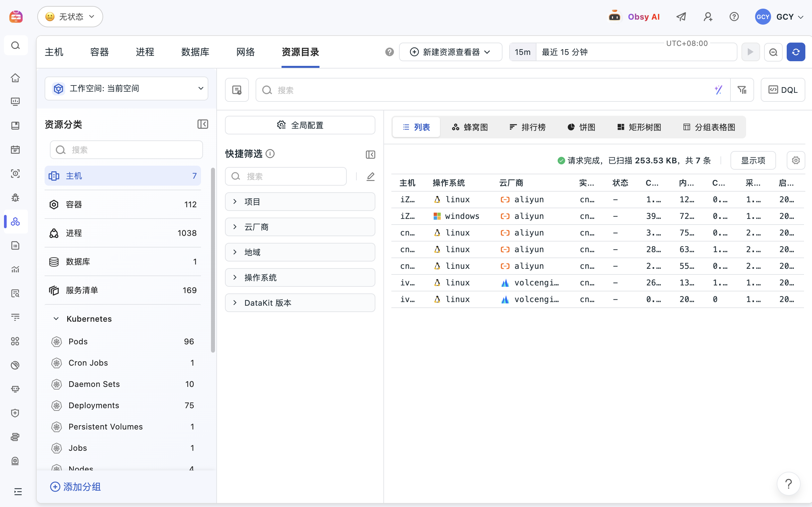Screen dimensions: 812x507
Task: Click the zoom-out time range icon
Action: point(773,52)
